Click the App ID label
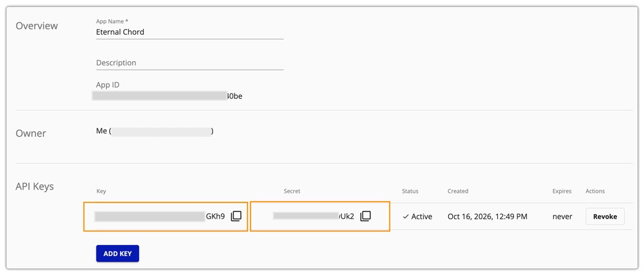644x274 pixels. [108, 84]
